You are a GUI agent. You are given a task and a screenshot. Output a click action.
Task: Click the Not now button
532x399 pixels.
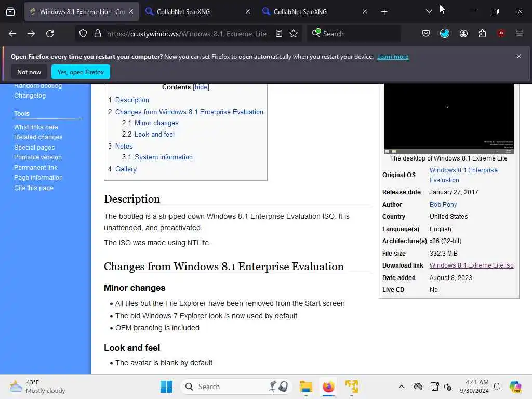click(29, 72)
